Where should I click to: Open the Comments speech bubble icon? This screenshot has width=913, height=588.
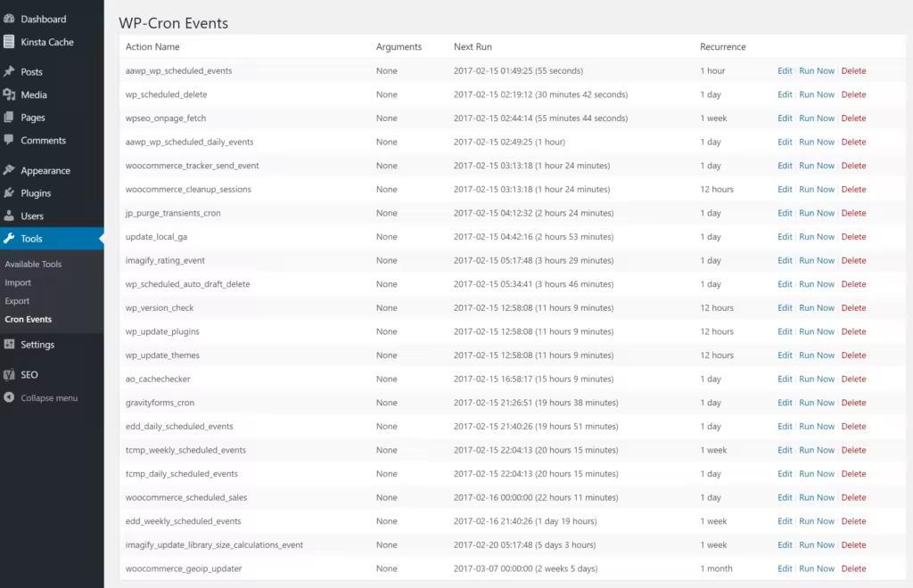9,140
